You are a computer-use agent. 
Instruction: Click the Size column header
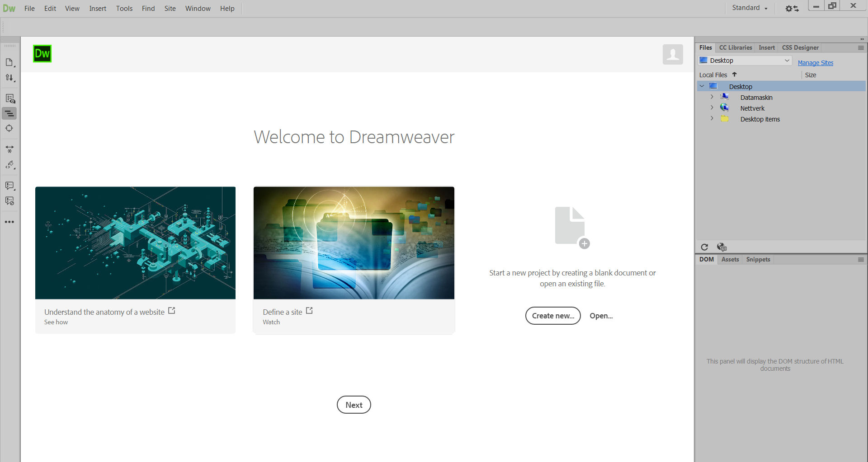811,75
